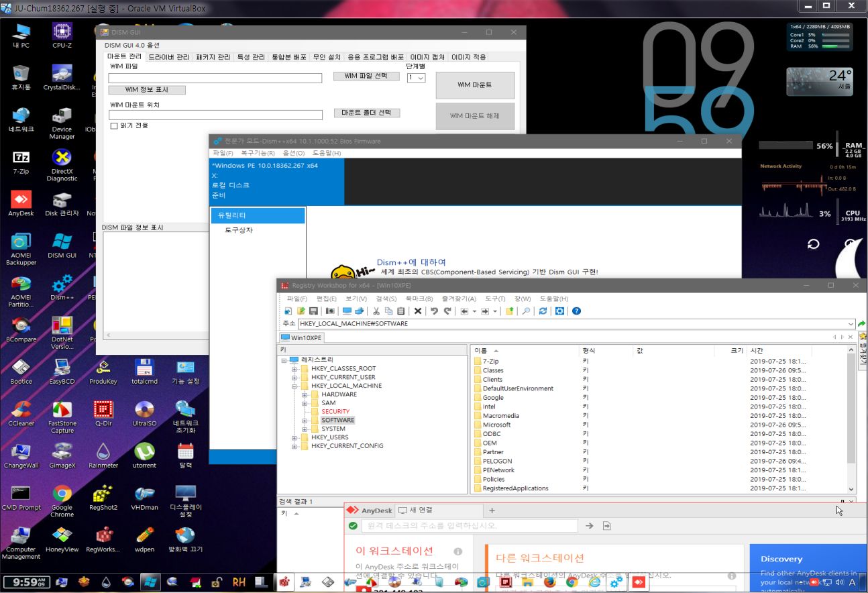Click the Copy icon in Registry Workshop toolbar

click(x=388, y=311)
